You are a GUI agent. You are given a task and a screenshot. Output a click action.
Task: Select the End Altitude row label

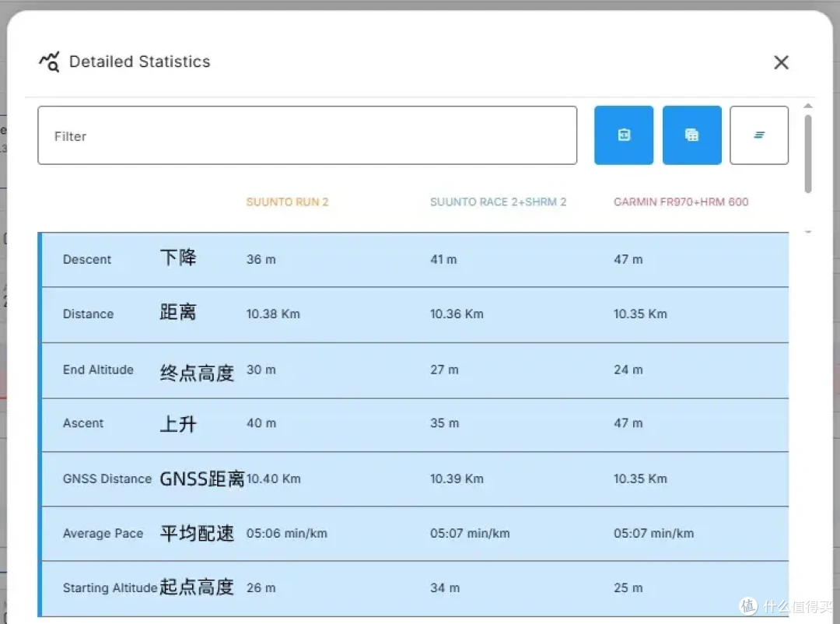[98, 370]
